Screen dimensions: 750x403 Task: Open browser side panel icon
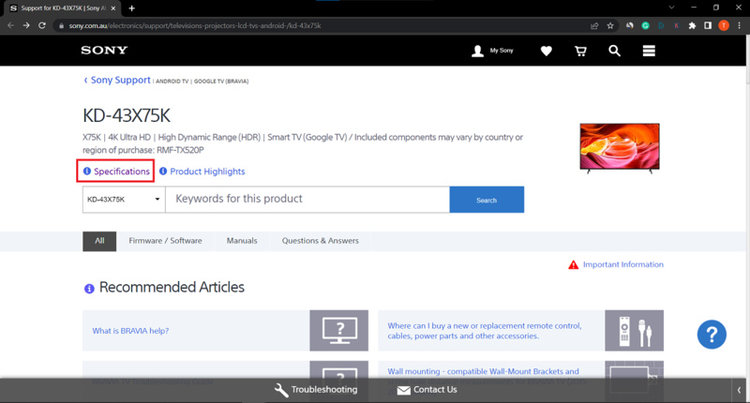pyautogui.click(x=708, y=26)
